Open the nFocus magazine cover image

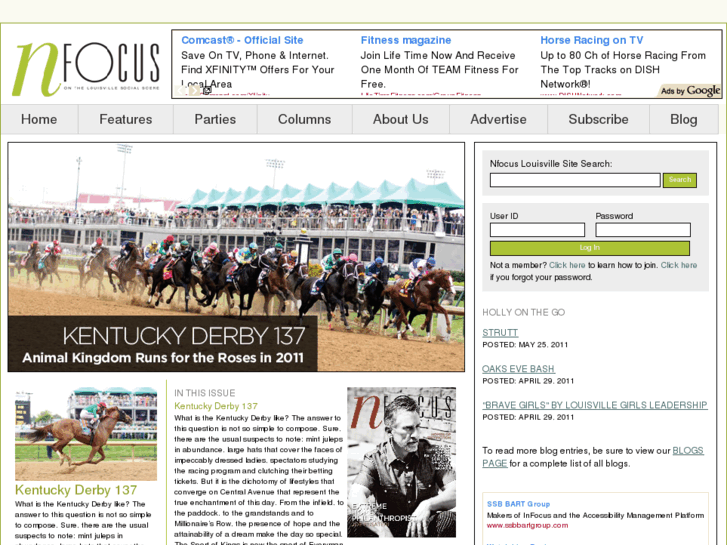click(402, 462)
